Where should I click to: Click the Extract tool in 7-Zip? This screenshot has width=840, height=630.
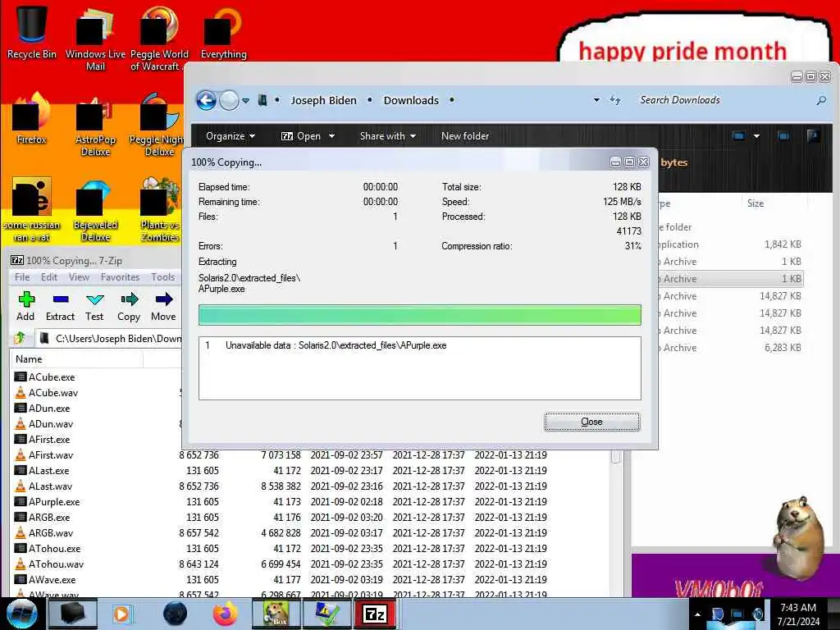pyautogui.click(x=60, y=306)
